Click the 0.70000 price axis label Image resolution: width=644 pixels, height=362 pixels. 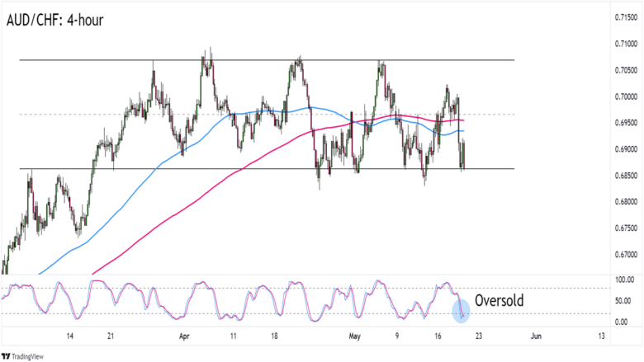pos(626,96)
